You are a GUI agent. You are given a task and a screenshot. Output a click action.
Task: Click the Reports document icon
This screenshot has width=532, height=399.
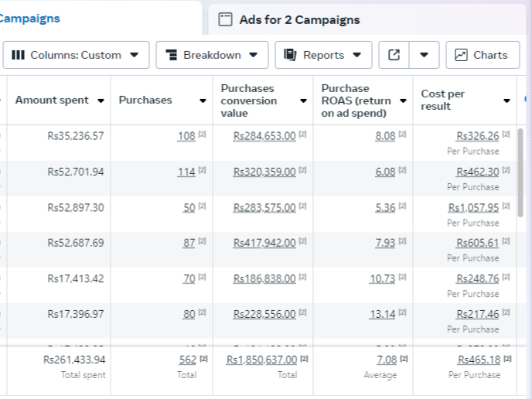291,55
